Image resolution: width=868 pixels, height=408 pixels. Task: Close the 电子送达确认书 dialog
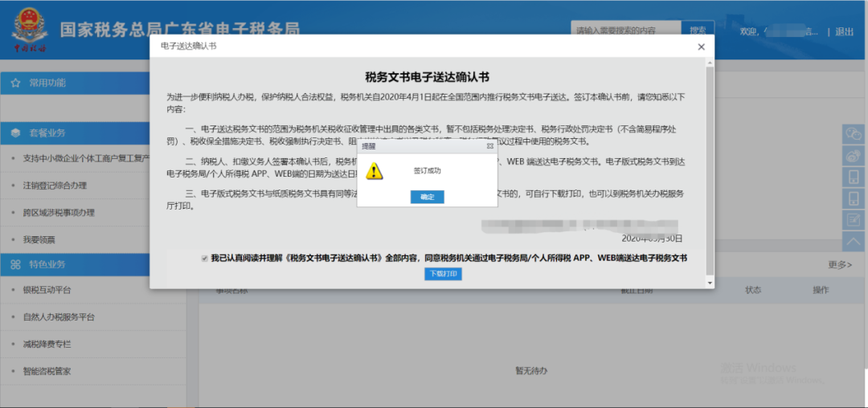click(x=701, y=47)
